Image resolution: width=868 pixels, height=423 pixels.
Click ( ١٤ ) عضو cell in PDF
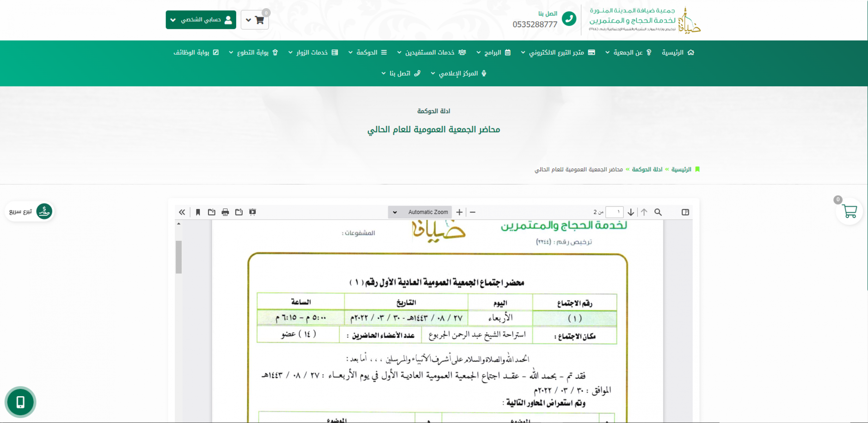point(298,334)
